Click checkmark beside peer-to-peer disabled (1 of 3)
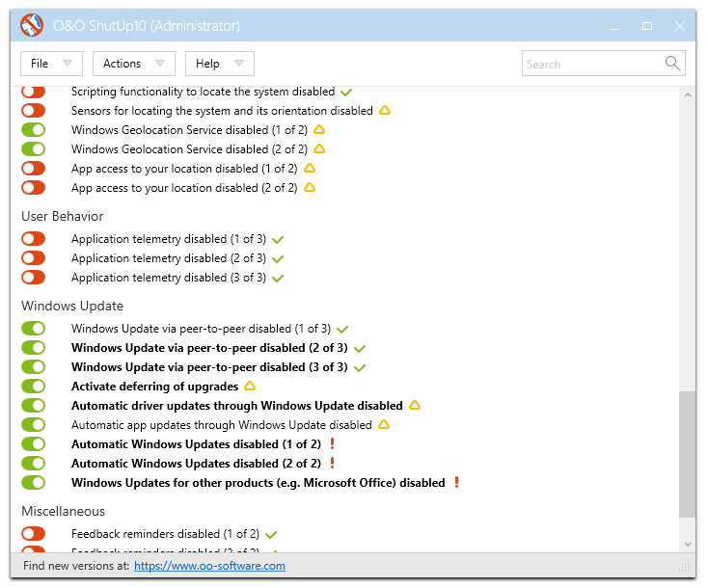Image resolution: width=708 pixels, height=588 pixels. pyautogui.click(x=342, y=330)
